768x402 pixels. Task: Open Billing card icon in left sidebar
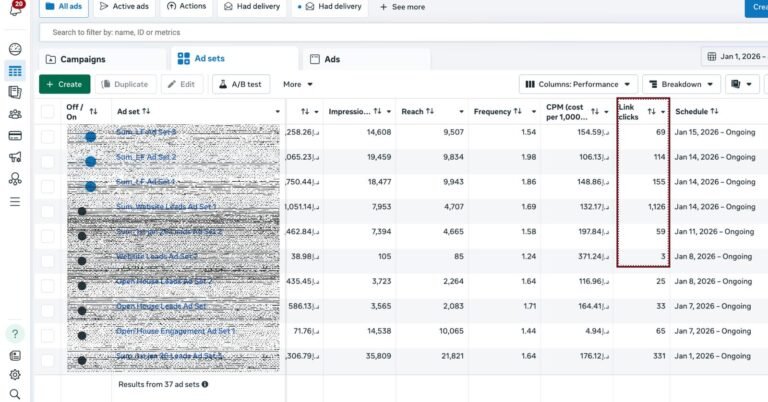click(x=15, y=136)
